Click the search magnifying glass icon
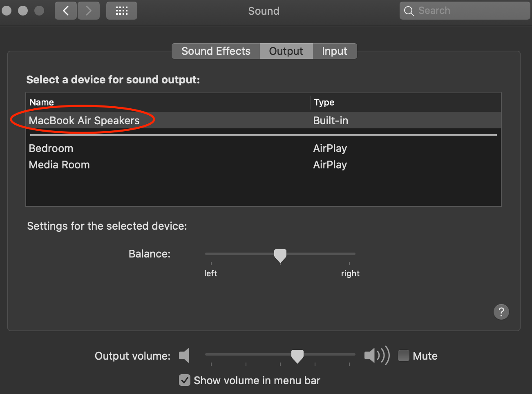The height and width of the screenshot is (394, 532). click(409, 11)
